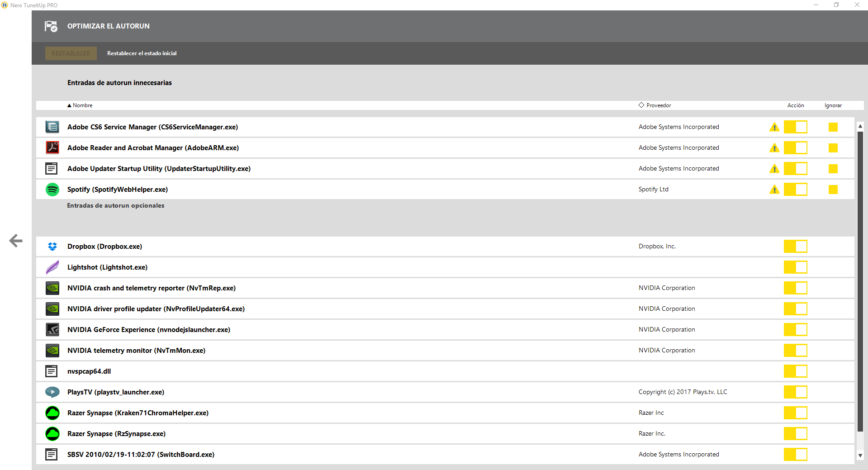Click warning triangle for Adobe Reader and Acrobat Manager
This screenshot has width=868, height=470.
coord(774,148)
